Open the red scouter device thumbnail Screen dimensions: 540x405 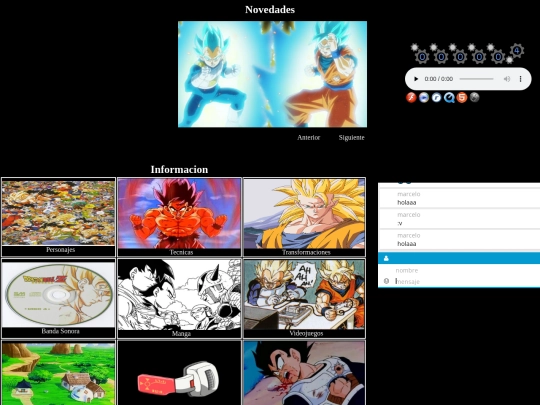[179, 373]
